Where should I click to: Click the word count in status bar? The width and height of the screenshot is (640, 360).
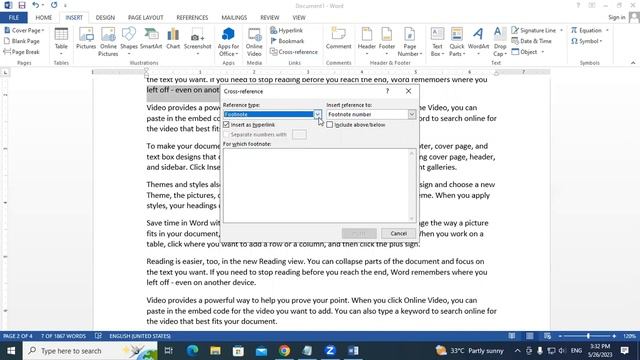tap(63, 336)
